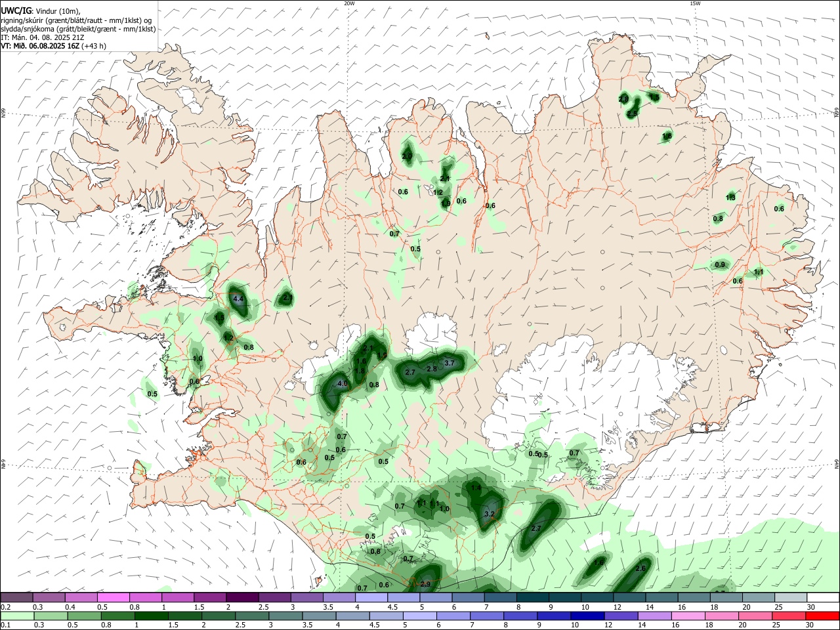Choose the lavender 5 swatch in lower legend
Screen dimensions: 840x630
coord(419,616)
